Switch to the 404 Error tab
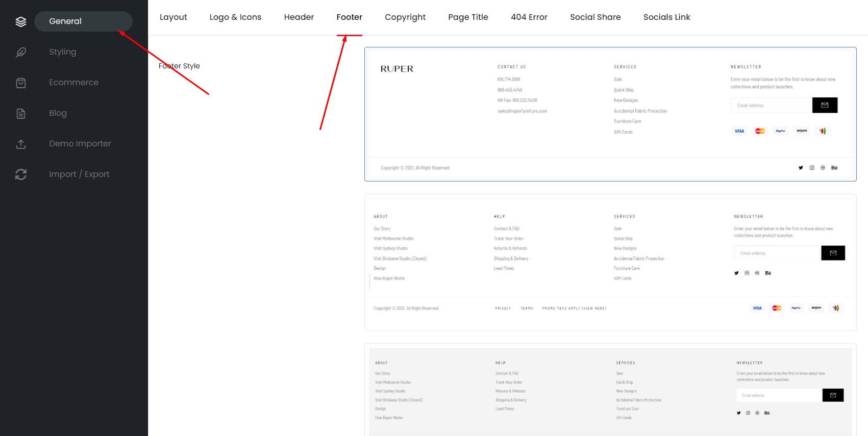 529,17
